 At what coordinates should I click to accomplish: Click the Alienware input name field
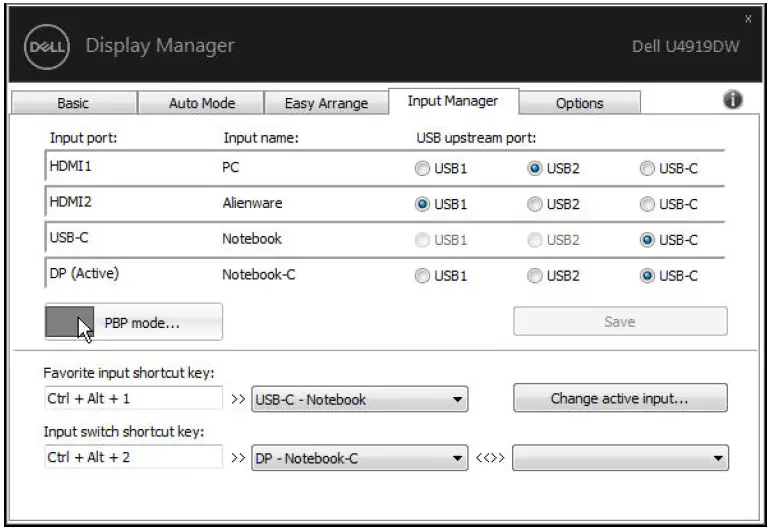(252, 203)
